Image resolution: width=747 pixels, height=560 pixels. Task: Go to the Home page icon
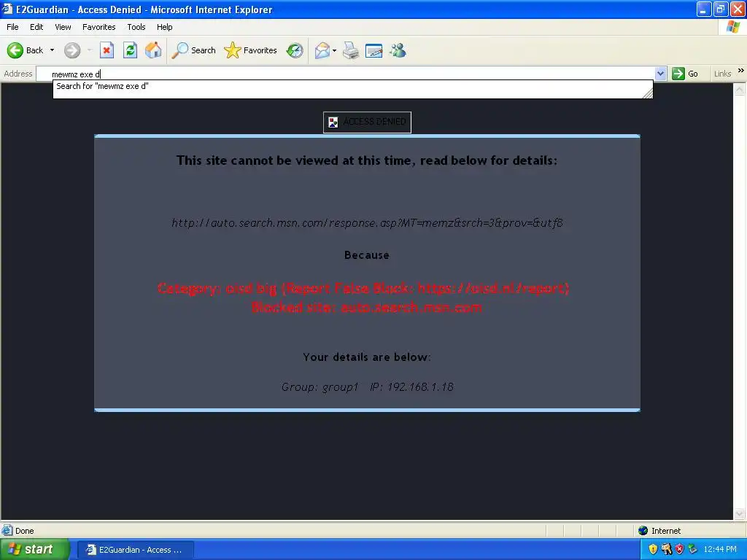(153, 50)
